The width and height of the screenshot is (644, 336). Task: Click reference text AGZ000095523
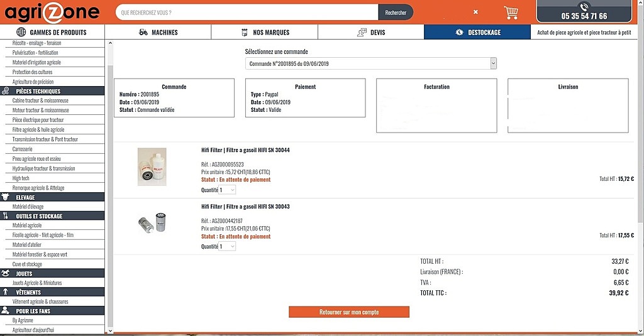(228, 165)
